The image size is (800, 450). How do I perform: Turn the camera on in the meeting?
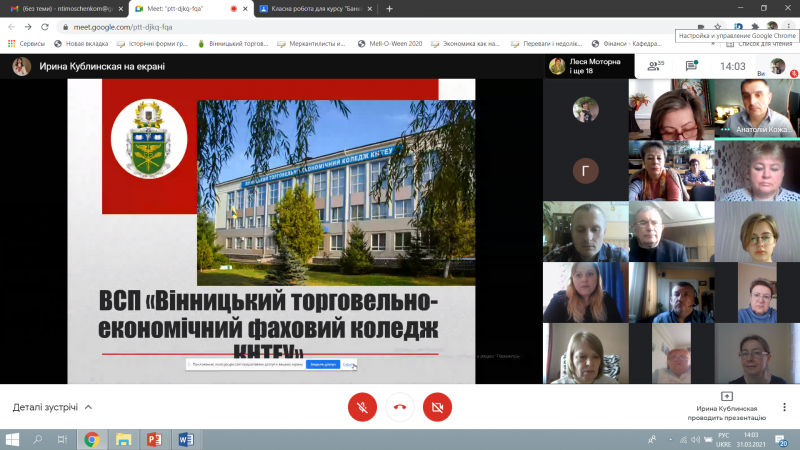coord(437,407)
